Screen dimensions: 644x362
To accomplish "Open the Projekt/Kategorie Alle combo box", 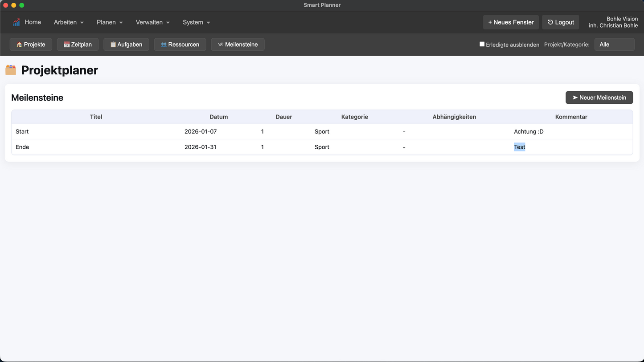I will click(614, 45).
